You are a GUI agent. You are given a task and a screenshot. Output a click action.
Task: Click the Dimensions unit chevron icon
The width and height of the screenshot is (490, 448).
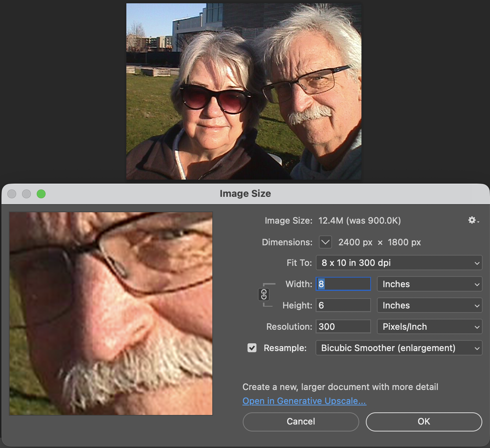pyautogui.click(x=325, y=242)
